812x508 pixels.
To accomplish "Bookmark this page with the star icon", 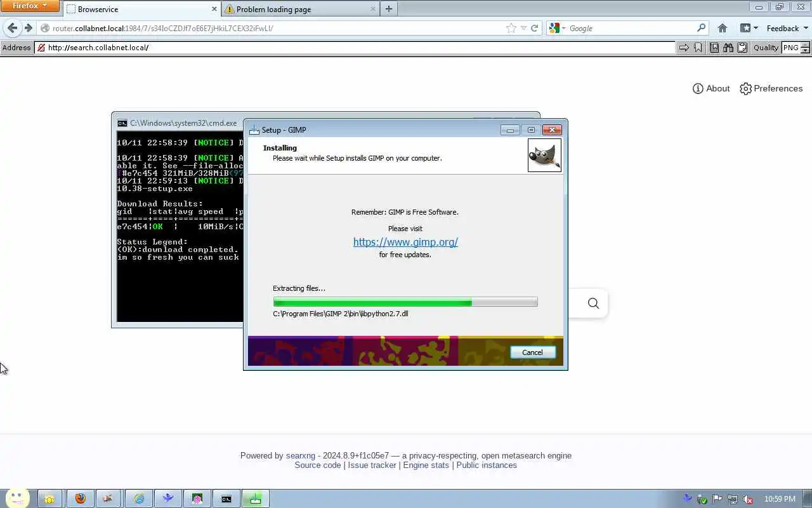I will tap(511, 28).
